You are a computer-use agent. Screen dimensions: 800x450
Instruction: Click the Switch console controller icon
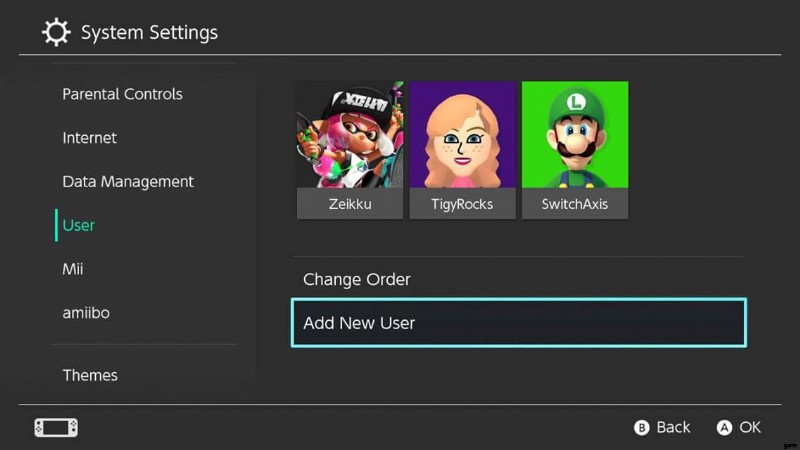56,428
